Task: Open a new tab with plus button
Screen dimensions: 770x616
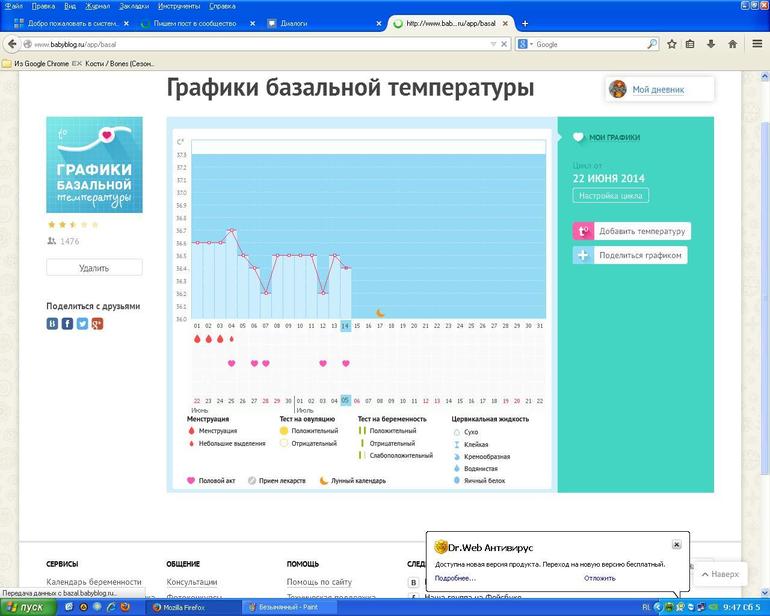Action: pyautogui.click(x=524, y=24)
